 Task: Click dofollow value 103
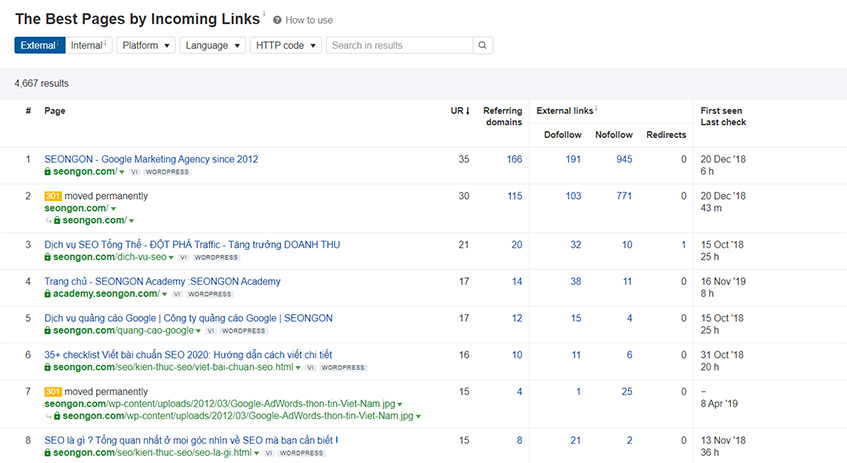(x=573, y=196)
